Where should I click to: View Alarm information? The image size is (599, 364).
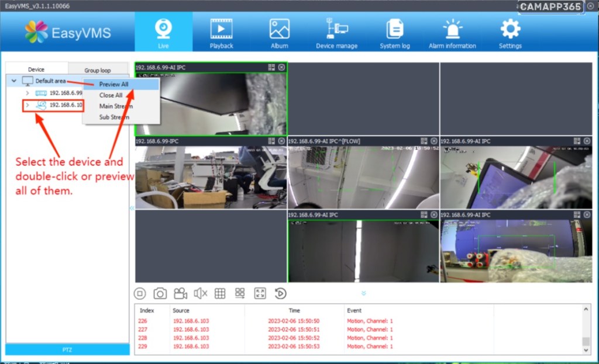point(452,33)
